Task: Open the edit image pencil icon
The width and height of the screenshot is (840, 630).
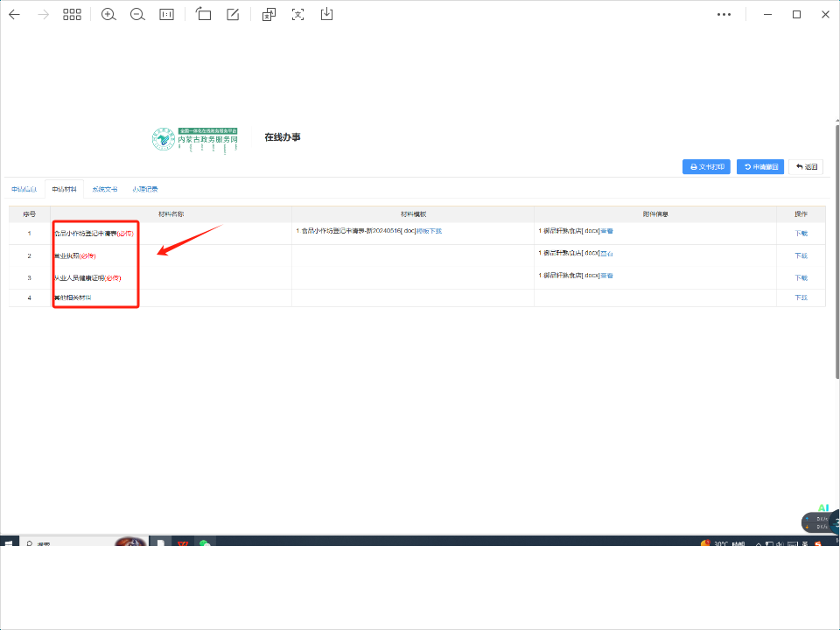Action: [x=233, y=15]
